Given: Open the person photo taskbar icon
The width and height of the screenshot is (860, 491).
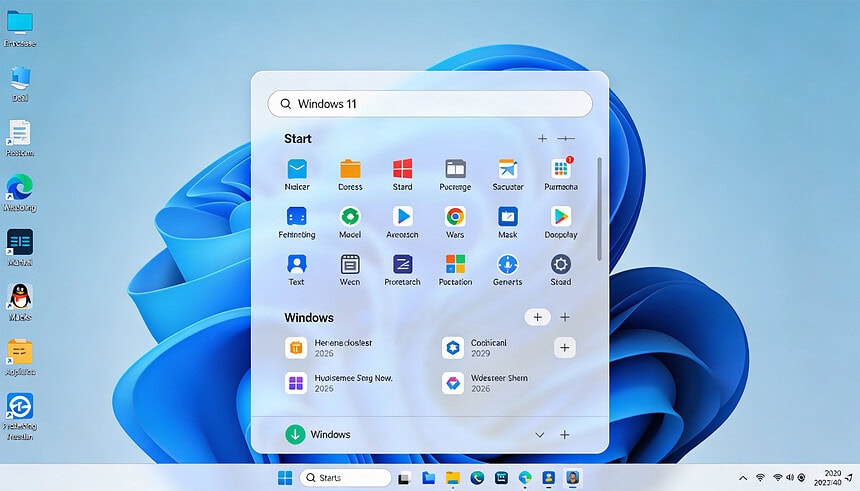Looking at the screenshot, I should click(x=573, y=478).
